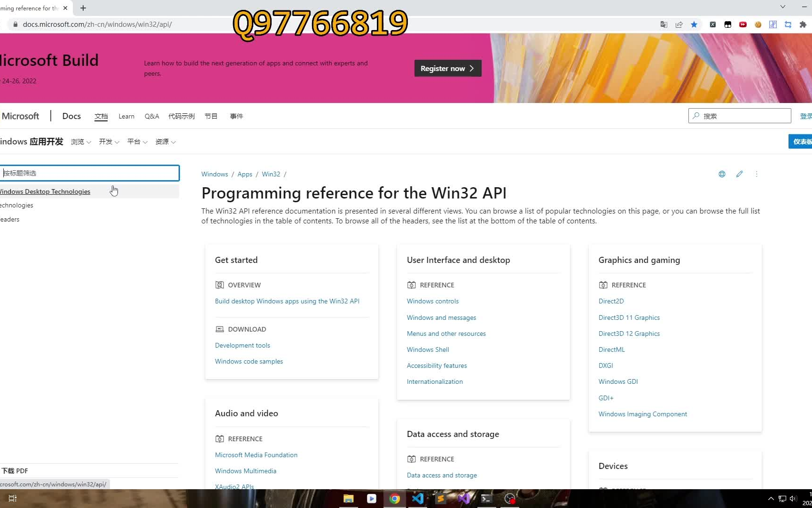Click the edit pencil icon on the article
The width and height of the screenshot is (812, 508).
click(739, 174)
